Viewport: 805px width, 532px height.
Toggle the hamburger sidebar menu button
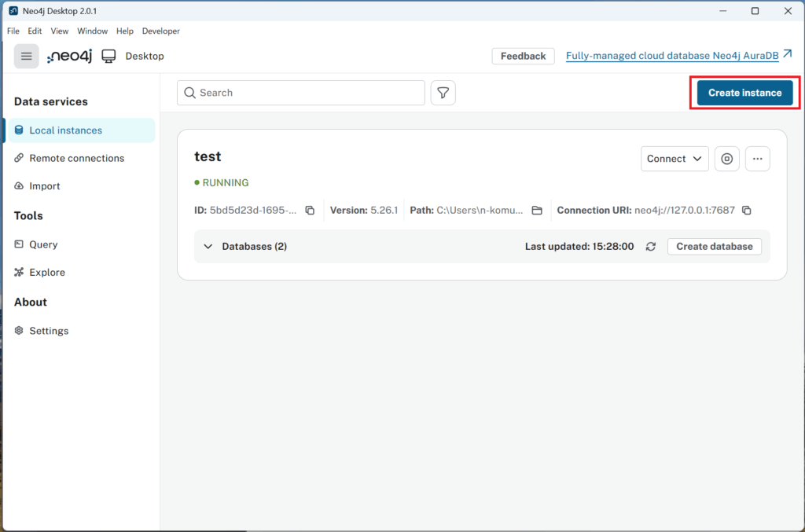pos(26,56)
